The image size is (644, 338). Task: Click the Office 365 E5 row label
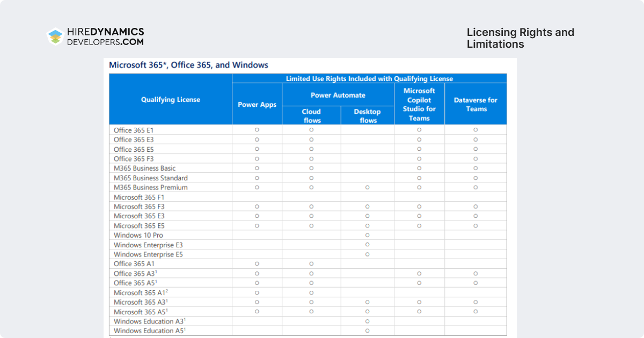(x=134, y=149)
